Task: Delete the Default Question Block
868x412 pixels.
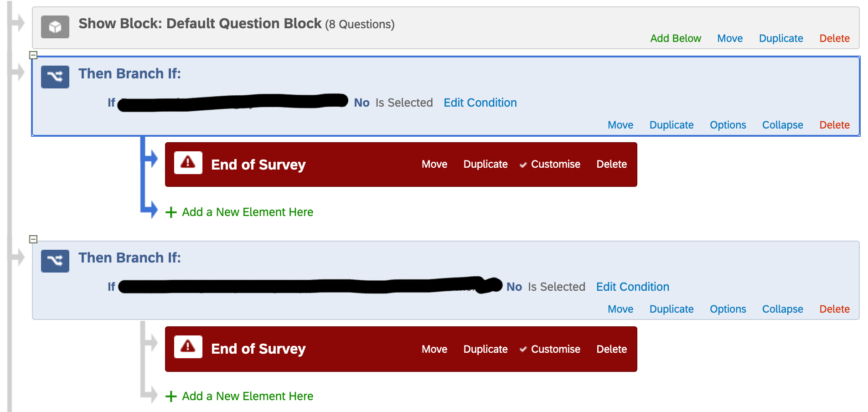Action: click(834, 38)
